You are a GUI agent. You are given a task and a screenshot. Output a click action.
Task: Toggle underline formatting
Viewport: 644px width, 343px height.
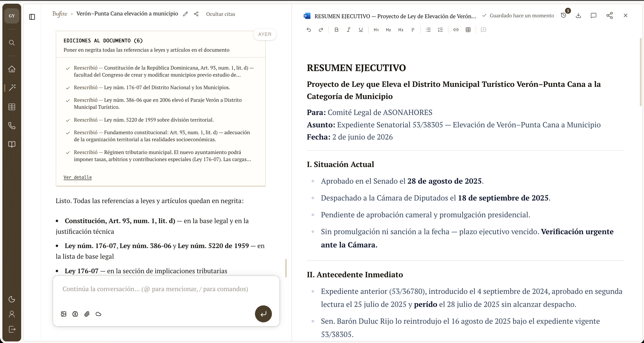361,30
